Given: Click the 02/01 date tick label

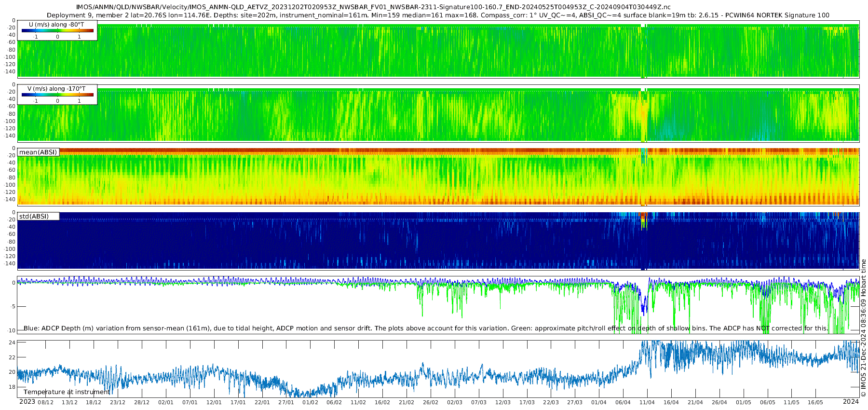Looking at the screenshot, I should pos(166,403).
